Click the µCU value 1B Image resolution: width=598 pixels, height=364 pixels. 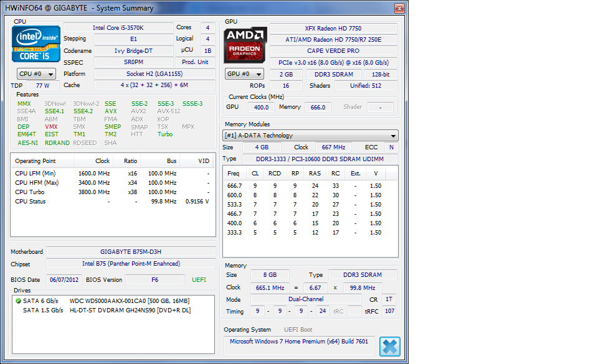208,50
